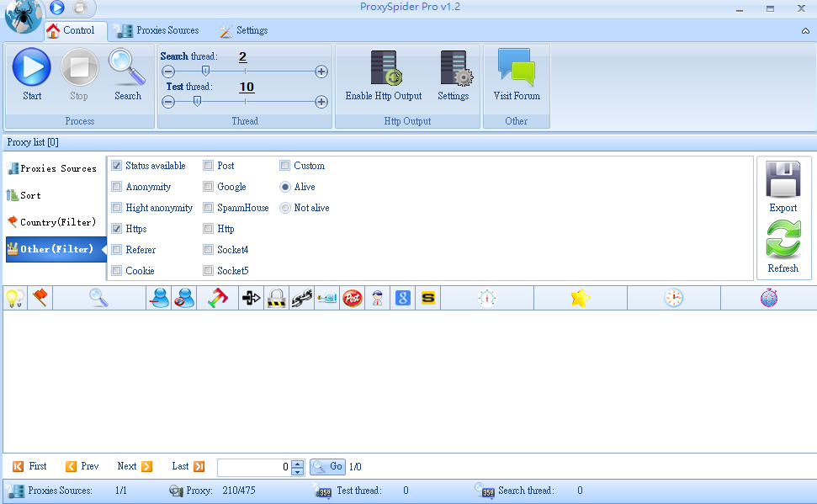Open the Country(Filter) side panel
Viewport: 817px width, 504px height.
tap(52, 222)
